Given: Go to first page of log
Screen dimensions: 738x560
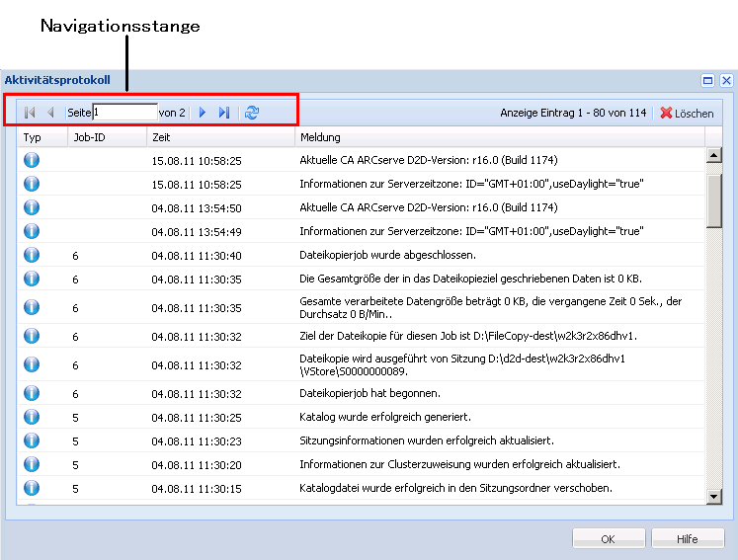Looking at the screenshot, I should tap(30, 113).
